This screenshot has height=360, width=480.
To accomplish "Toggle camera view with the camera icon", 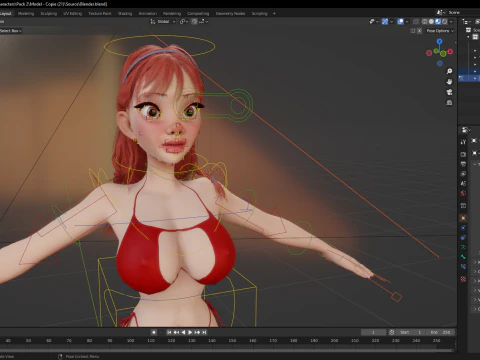I will point(449,92).
